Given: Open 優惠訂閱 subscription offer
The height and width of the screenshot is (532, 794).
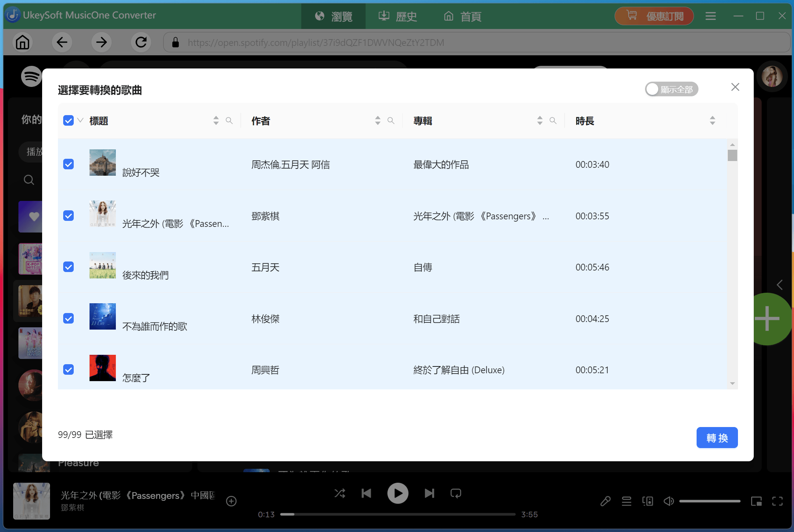Looking at the screenshot, I should (x=654, y=16).
